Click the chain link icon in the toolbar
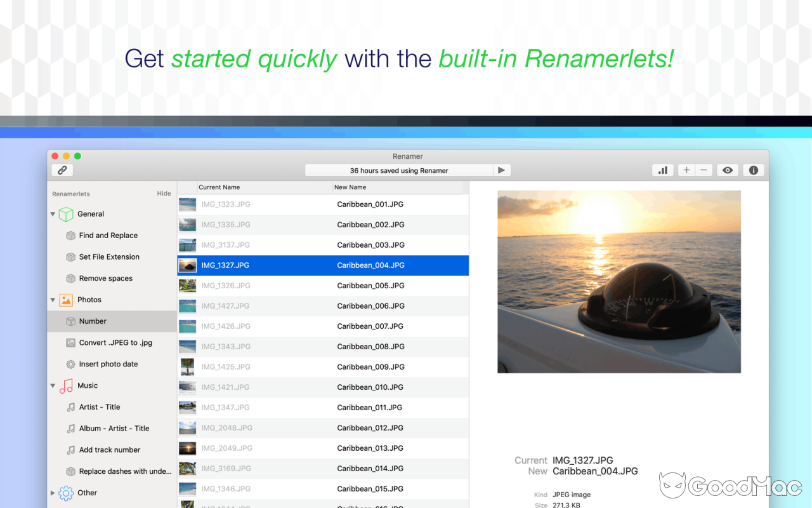Screen dimensions: 812x508 click(x=62, y=170)
